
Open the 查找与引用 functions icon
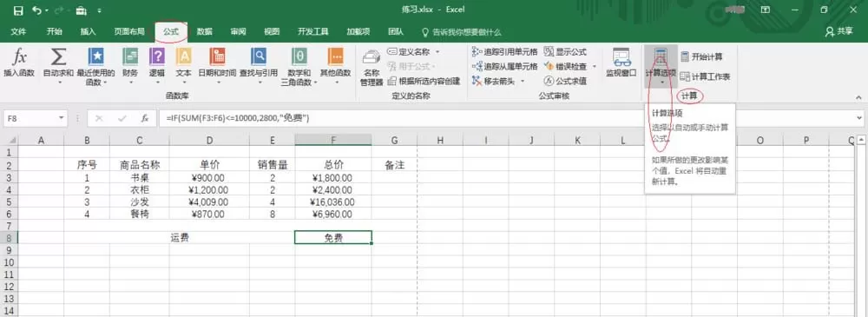point(259,56)
